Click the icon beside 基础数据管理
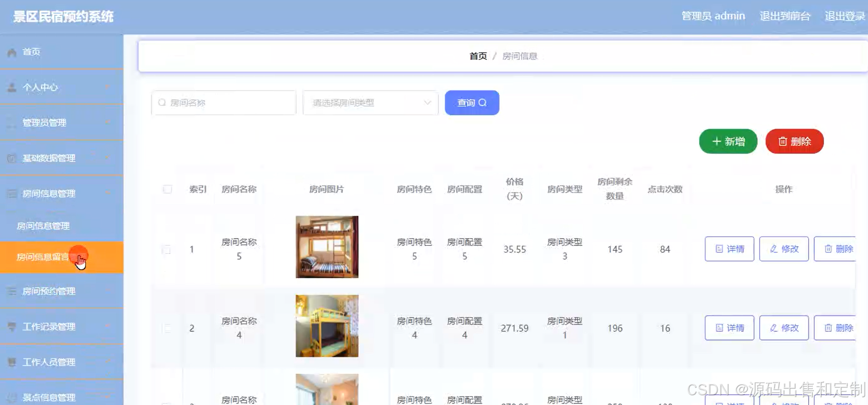The height and width of the screenshot is (405, 868). pyautogui.click(x=12, y=158)
